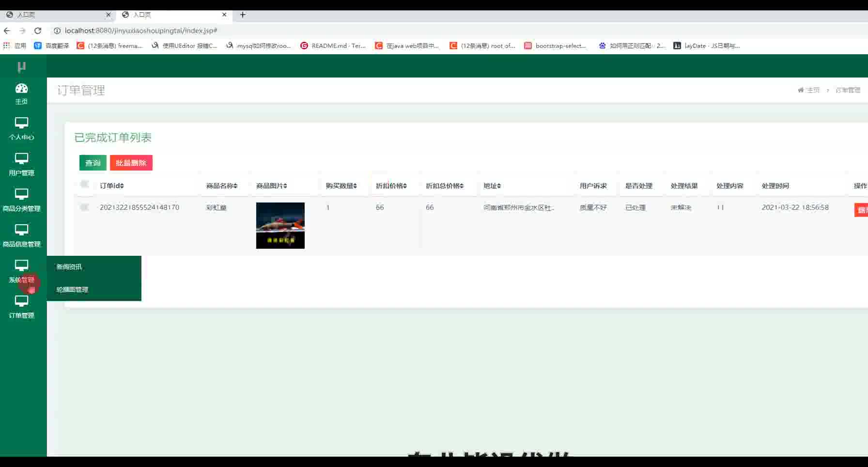Open the 应用 apps bookmark icon
The height and width of the screenshot is (467, 868).
(x=15, y=46)
